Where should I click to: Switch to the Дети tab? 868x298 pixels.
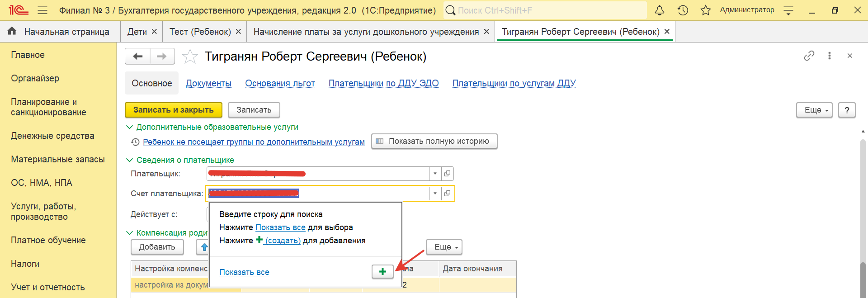137,32
